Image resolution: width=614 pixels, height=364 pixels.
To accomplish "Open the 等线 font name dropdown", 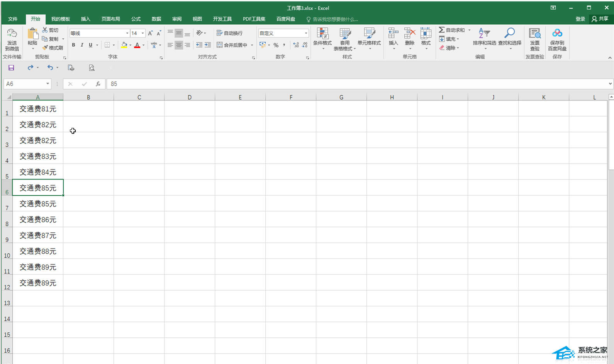I will (x=127, y=33).
